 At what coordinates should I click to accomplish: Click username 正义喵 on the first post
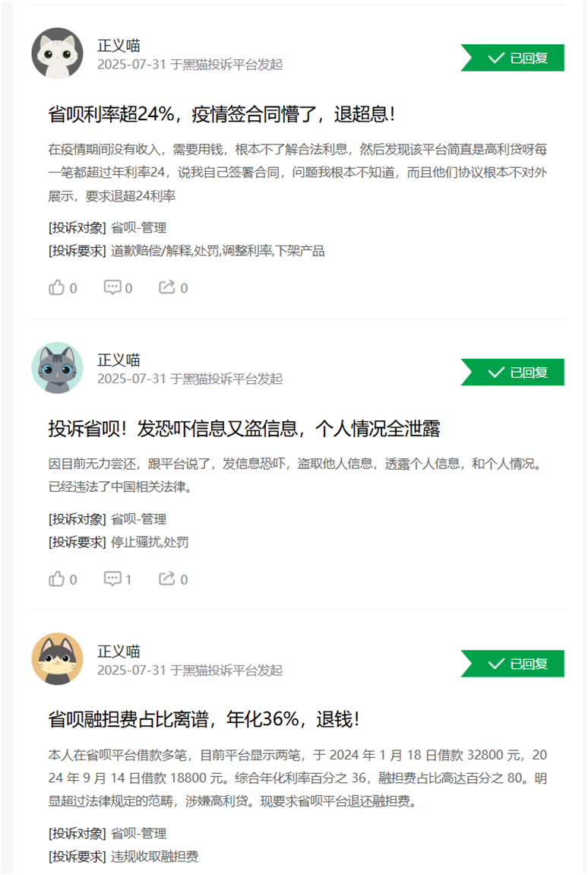click(x=119, y=46)
